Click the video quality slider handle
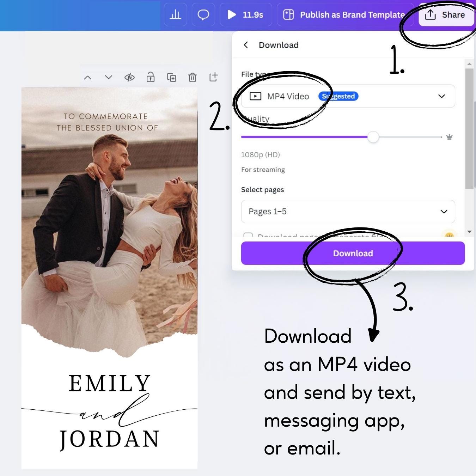This screenshot has width=476, height=476. [x=373, y=137]
